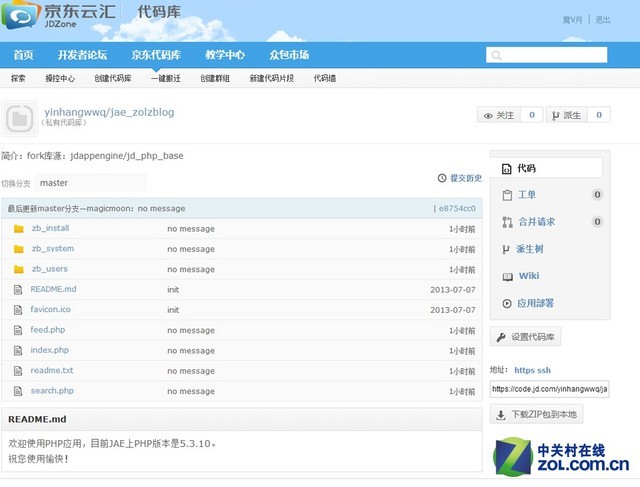Click the 派生树 fork tree icon
Image resolution: width=640 pixels, height=487 pixels.
[x=507, y=249]
